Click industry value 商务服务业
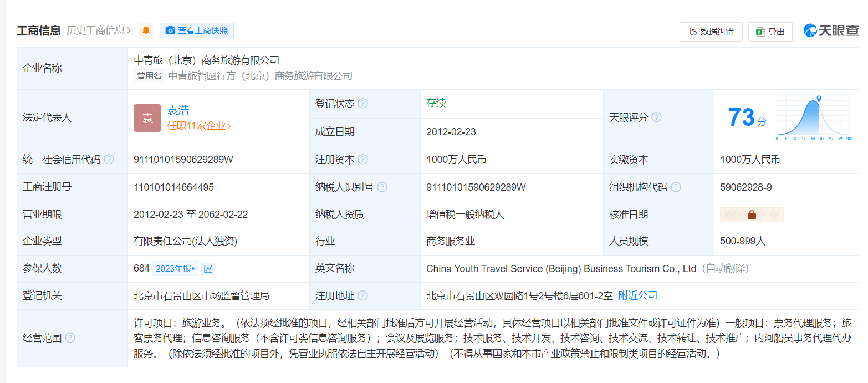The image size is (868, 383). [x=451, y=242]
